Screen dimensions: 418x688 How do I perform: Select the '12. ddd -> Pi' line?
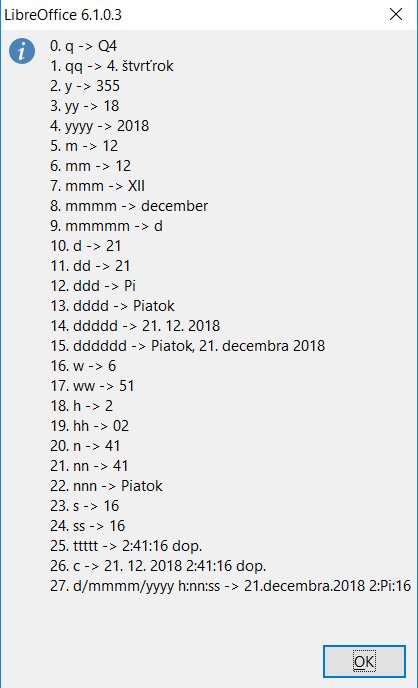coord(93,286)
